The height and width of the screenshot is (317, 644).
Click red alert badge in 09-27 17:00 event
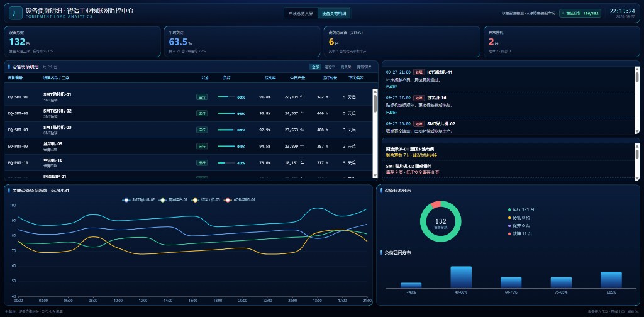[x=418, y=97]
